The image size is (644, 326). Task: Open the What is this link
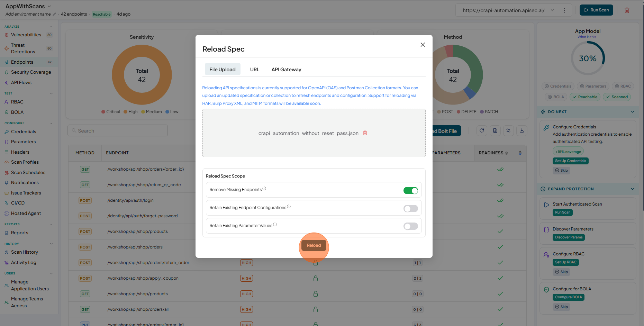(587, 37)
